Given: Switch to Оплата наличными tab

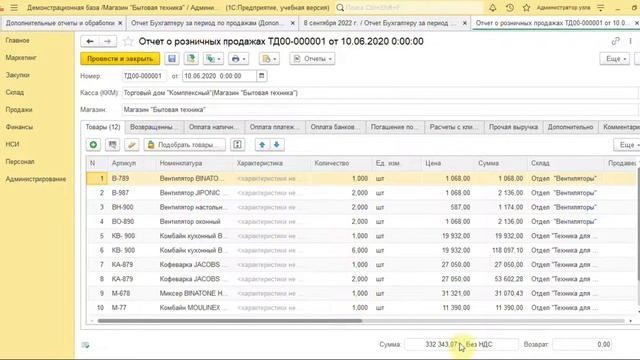Looking at the screenshot, I should click(214, 127).
